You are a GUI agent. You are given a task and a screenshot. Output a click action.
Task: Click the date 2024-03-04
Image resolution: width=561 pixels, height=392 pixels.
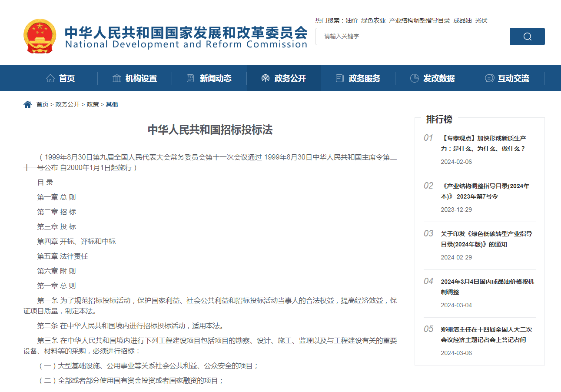[456, 305]
